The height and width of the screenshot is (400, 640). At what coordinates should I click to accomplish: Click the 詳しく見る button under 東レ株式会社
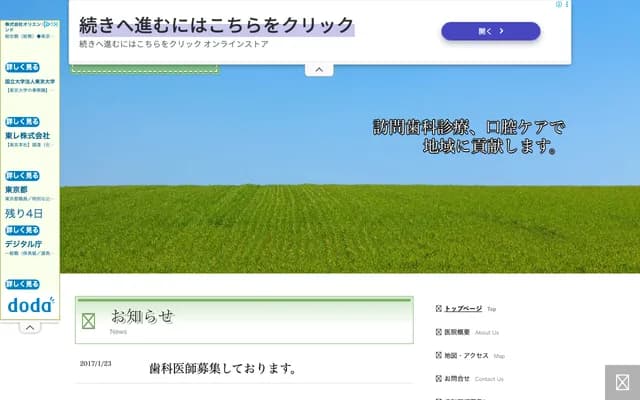(22, 176)
